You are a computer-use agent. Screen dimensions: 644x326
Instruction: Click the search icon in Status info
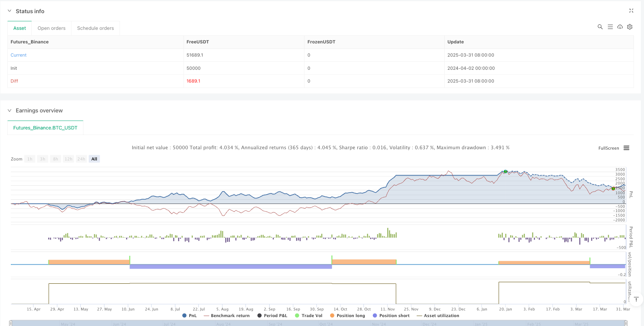click(x=600, y=27)
